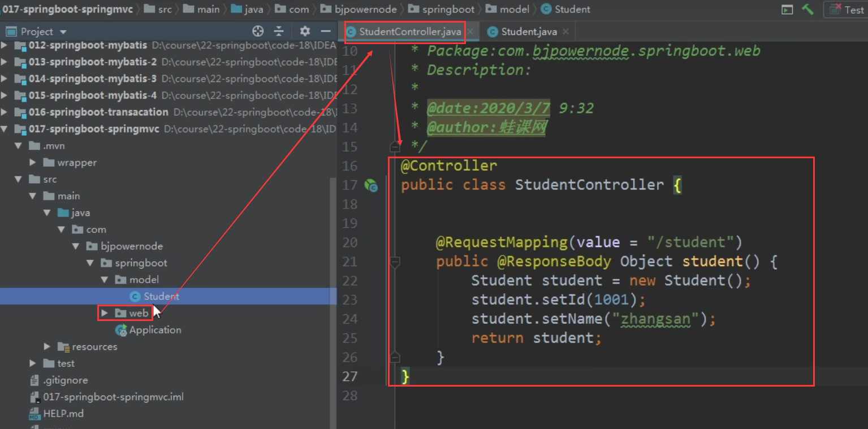Collapse the .mvn folder

pos(19,146)
